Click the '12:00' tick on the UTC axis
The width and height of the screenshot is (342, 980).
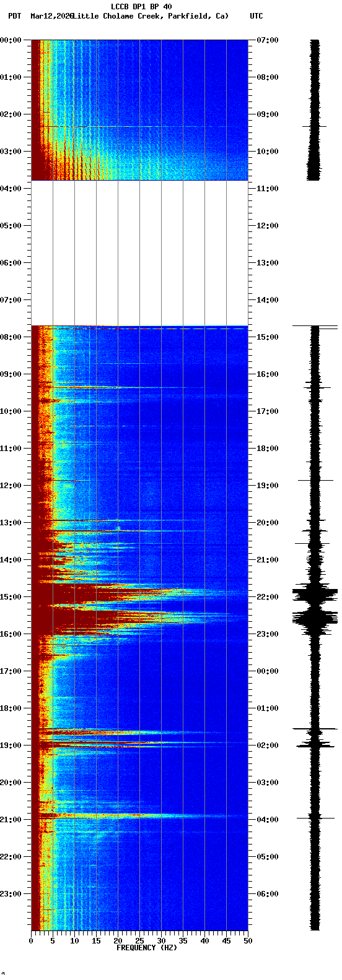click(x=268, y=225)
